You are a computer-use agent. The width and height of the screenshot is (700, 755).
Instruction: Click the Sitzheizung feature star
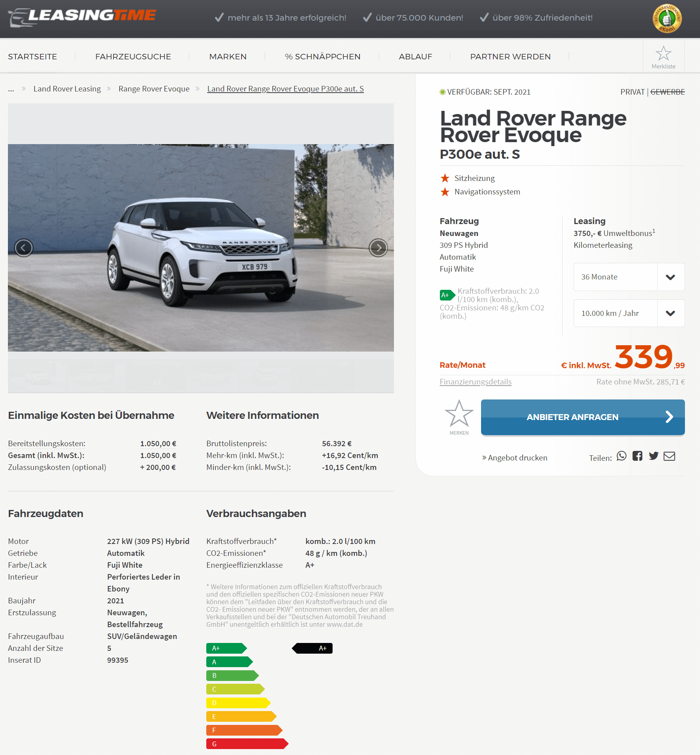pos(445,178)
